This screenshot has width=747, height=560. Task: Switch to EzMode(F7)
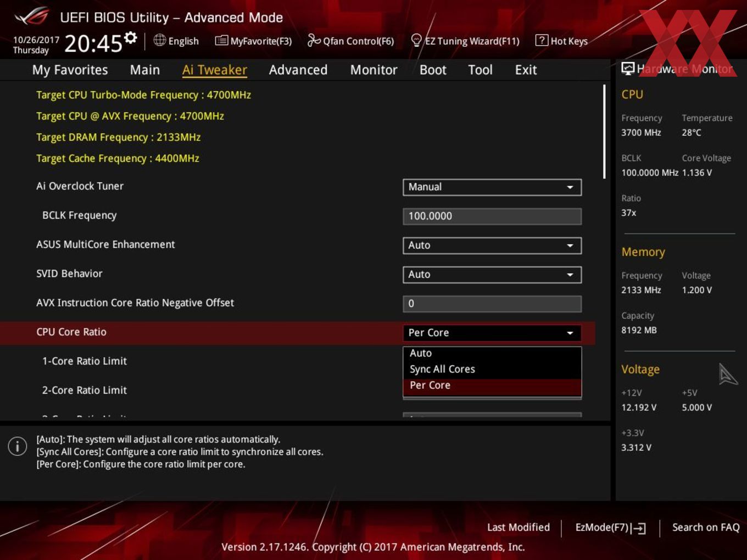pyautogui.click(x=610, y=528)
